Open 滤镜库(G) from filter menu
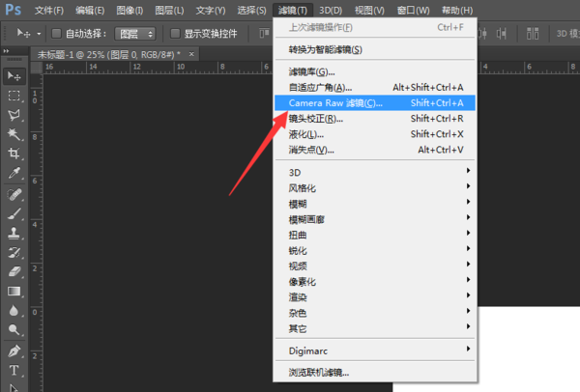 tap(375, 71)
